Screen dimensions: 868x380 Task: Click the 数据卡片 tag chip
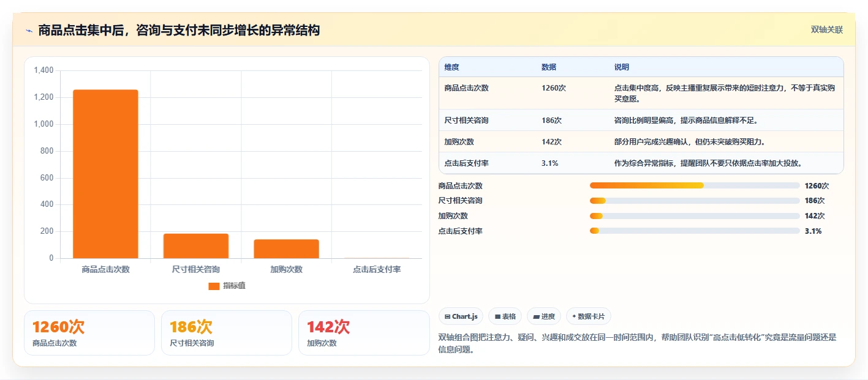coord(588,316)
